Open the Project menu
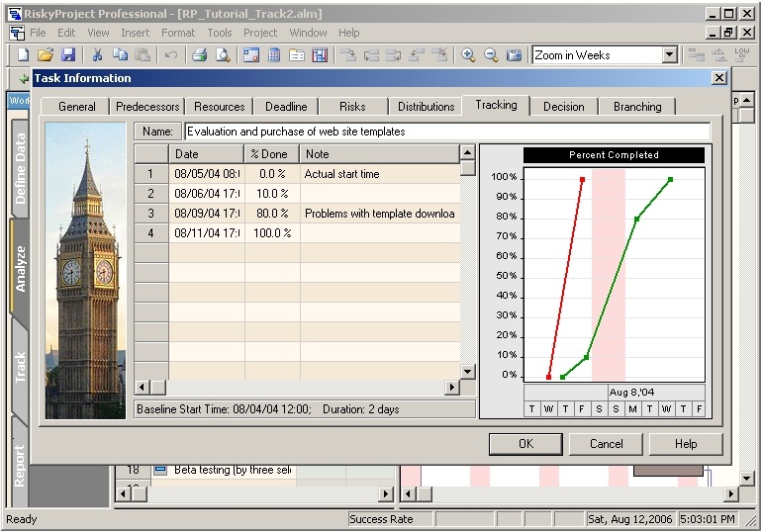 260,33
